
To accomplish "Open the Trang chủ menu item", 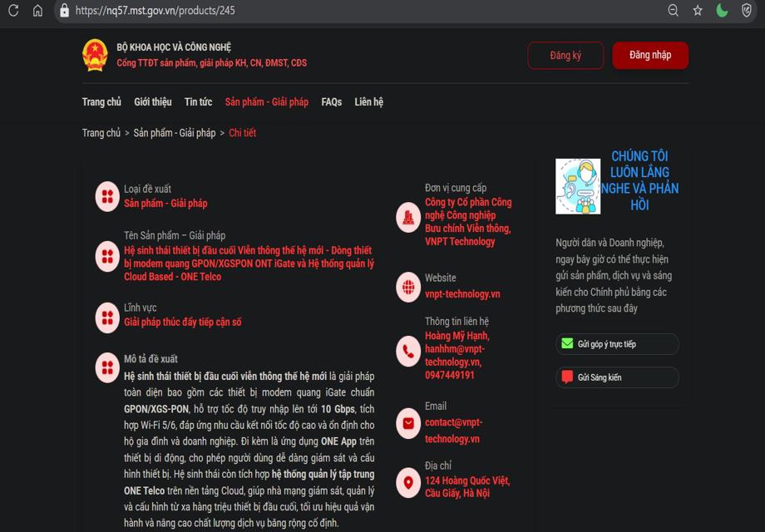I will click(101, 102).
